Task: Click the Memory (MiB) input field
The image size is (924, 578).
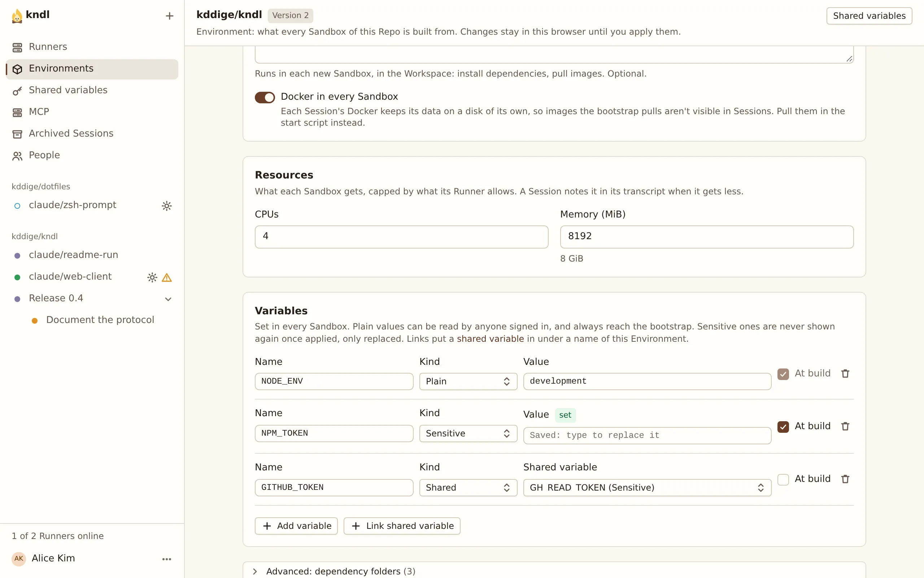Action: (x=707, y=237)
